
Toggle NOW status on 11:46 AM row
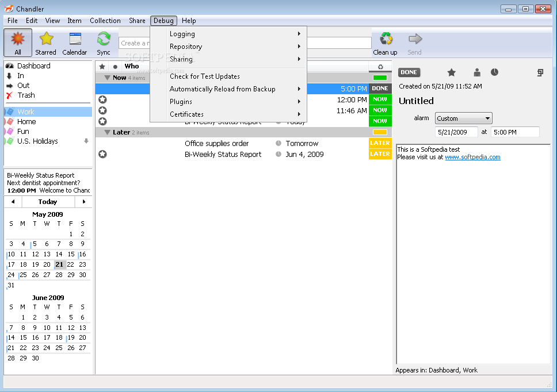tap(380, 110)
